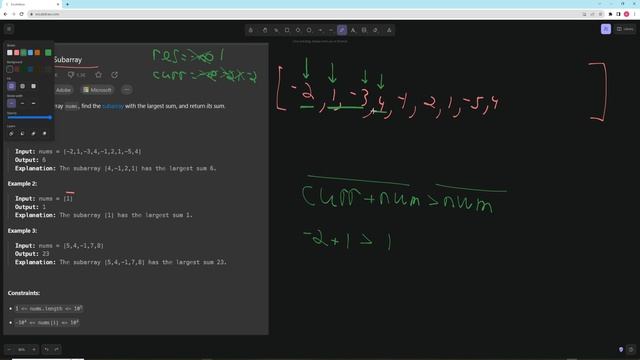Screen dimensions: 640x360
Task: Zoom in with the plus button
Action: pos(34,349)
